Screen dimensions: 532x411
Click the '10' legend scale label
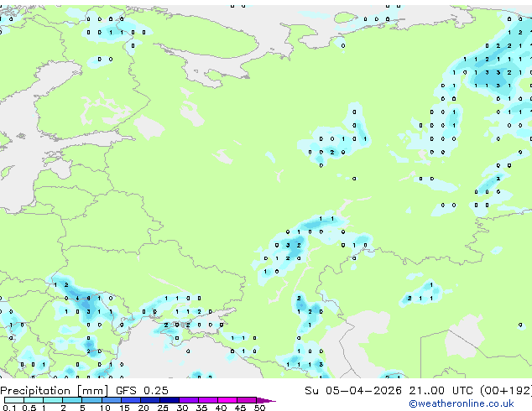tap(105, 408)
